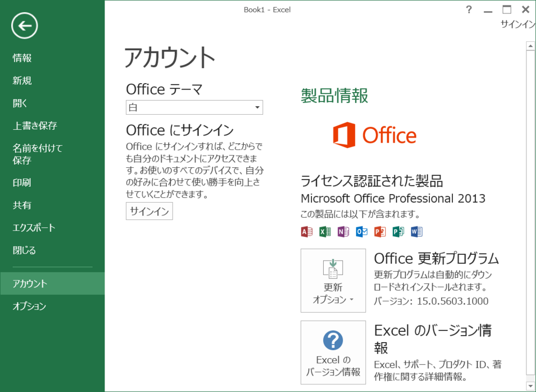Open the 印刷 menu item

point(22,182)
